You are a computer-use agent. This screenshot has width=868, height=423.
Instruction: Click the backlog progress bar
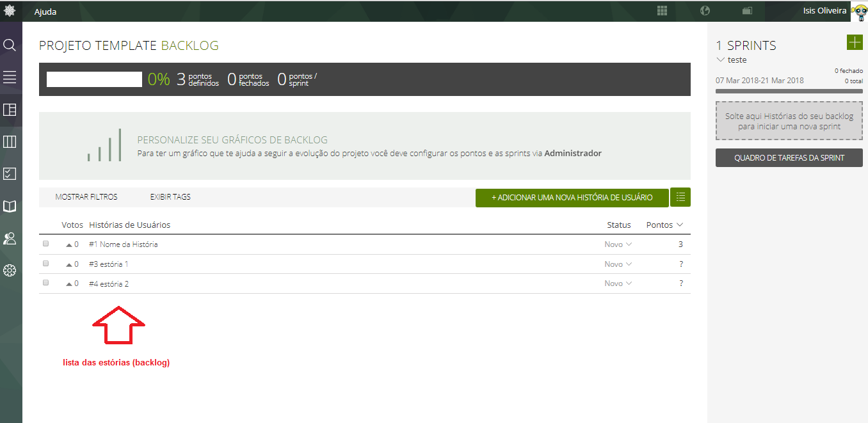[94, 79]
